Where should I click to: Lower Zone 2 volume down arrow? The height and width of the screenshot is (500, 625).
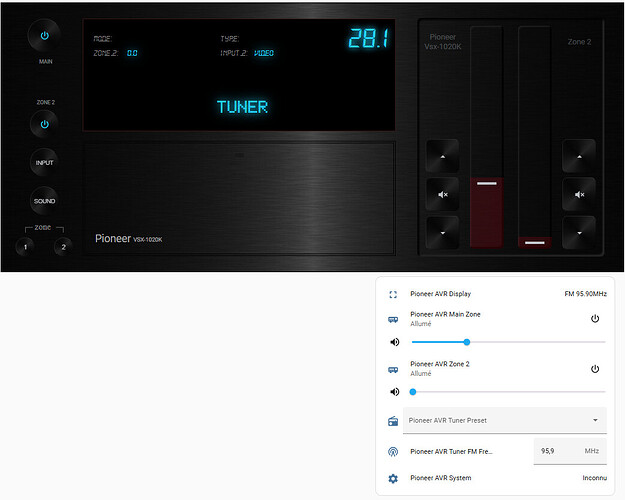pos(579,233)
